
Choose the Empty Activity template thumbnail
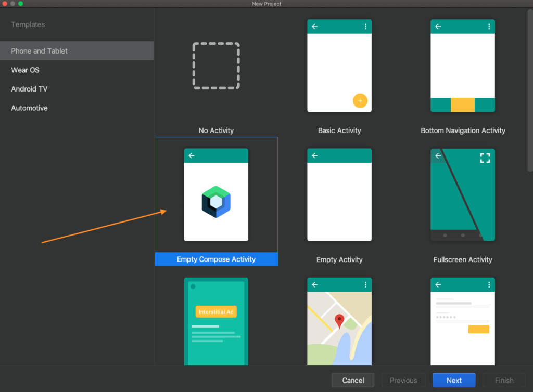339,195
